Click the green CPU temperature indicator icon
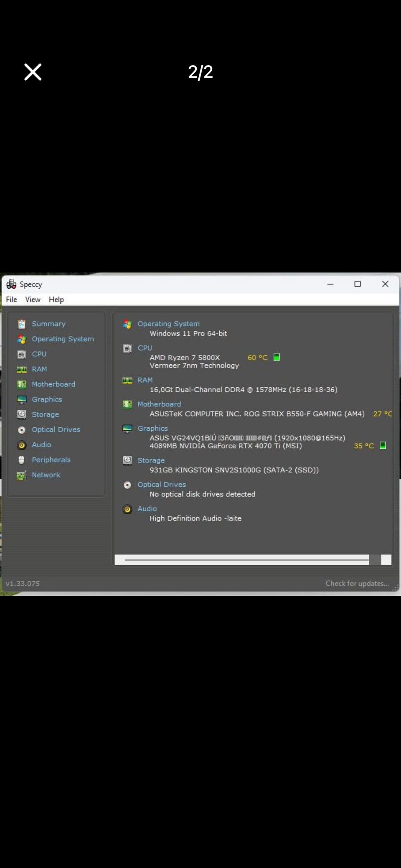The height and width of the screenshot is (868, 401). point(277,357)
